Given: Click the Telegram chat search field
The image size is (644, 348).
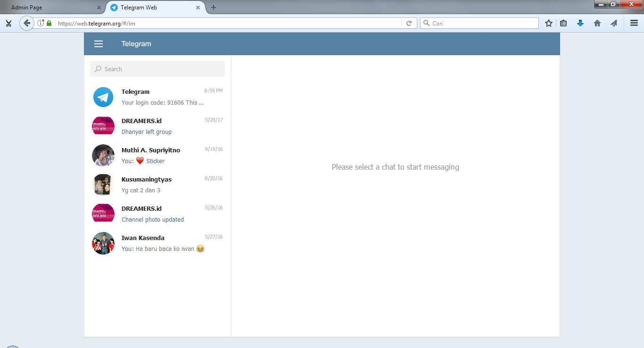Looking at the screenshot, I should (157, 69).
